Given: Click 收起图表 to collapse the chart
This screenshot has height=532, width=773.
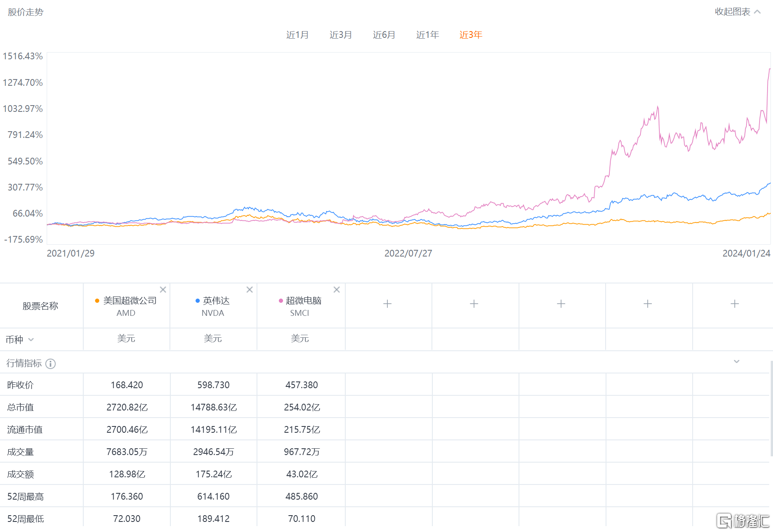Looking at the screenshot, I should (731, 12).
